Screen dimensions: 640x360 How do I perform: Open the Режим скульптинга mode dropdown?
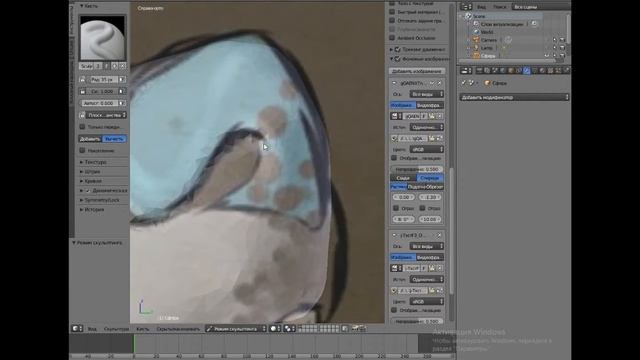(236, 329)
